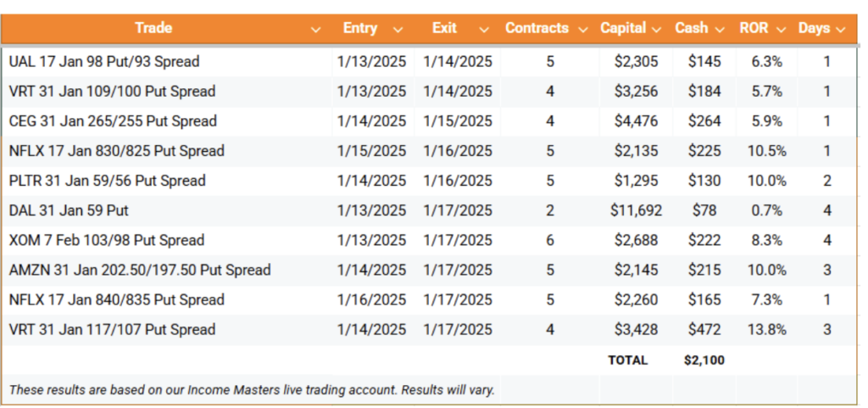This screenshot has width=868, height=408.
Task: Select the UAL 17 Jan 98 Put/93 Spread cell
Action: click(x=167, y=61)
